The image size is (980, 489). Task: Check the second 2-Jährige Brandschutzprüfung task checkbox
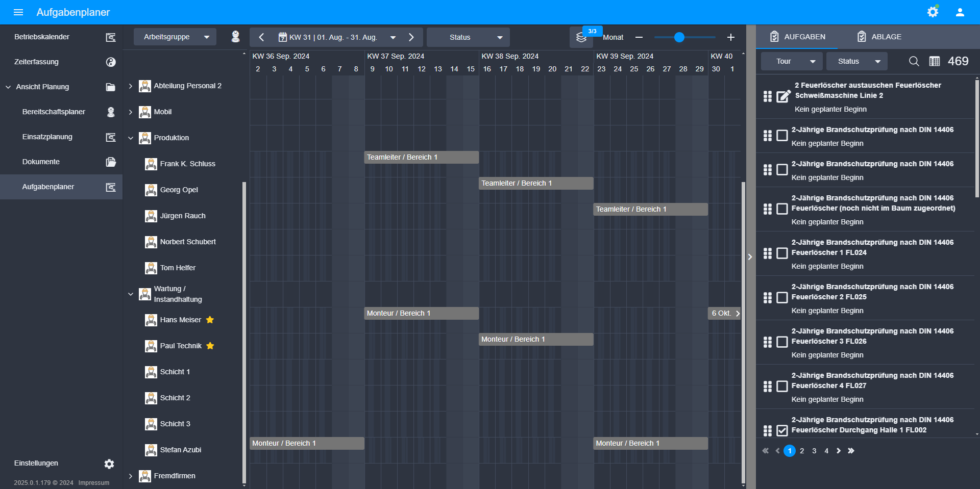click(782, 170)
